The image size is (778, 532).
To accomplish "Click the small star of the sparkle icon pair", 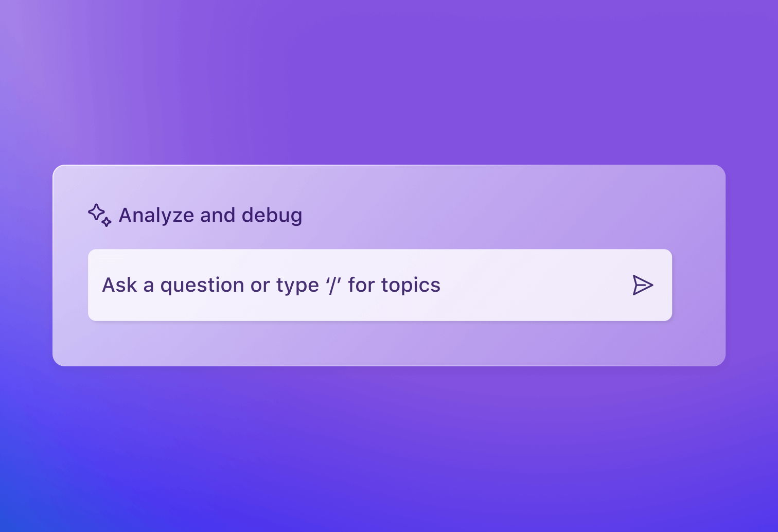I will pos(106,222).
